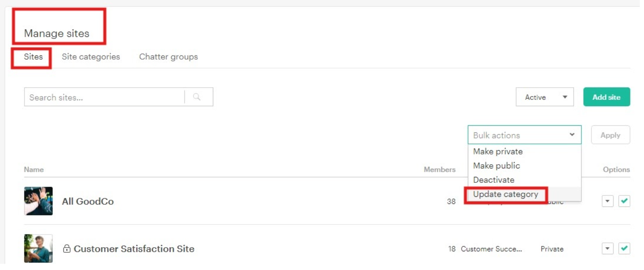Switch to the Chatter groups tab
Image resolution: width=644 pixels, height=270 pixels.
(168, 57)
